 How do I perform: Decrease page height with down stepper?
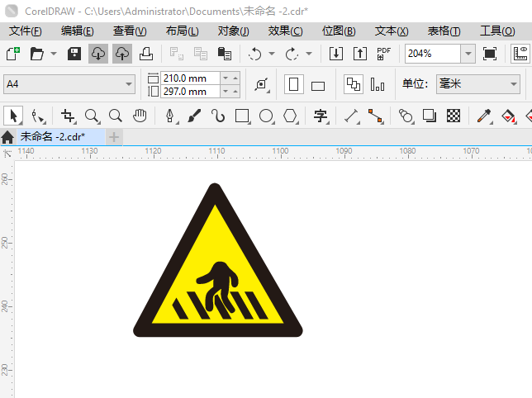tap(226, 92)
